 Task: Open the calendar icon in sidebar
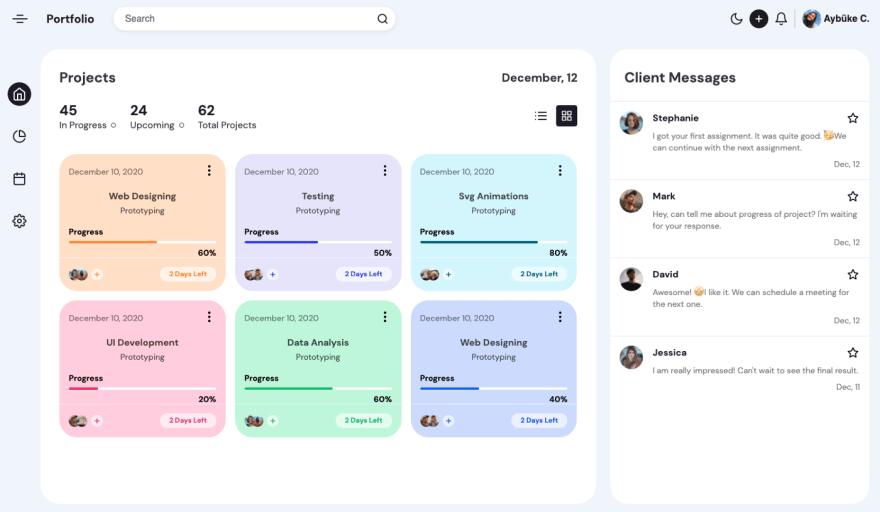click(x=20, y=179)
